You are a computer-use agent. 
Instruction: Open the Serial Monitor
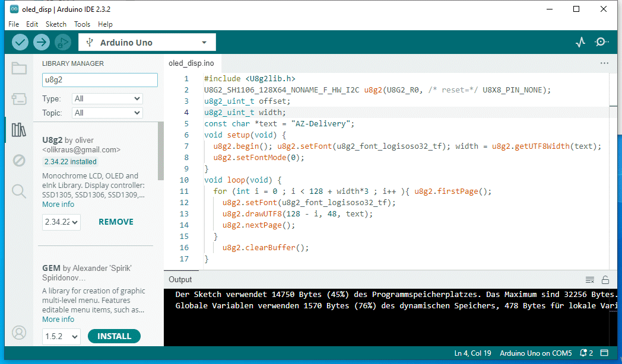(601, 42)
